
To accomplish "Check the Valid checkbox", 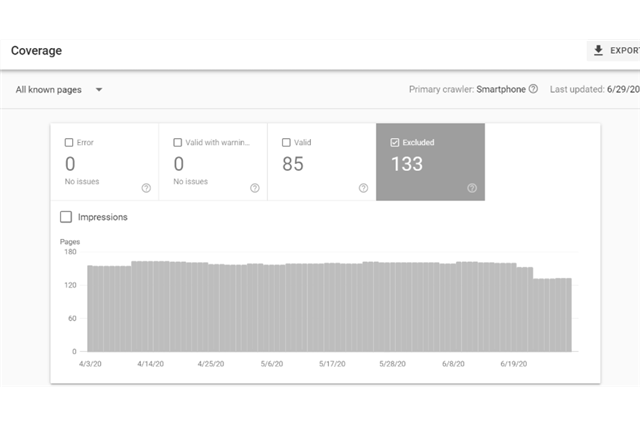I will 286,143.
